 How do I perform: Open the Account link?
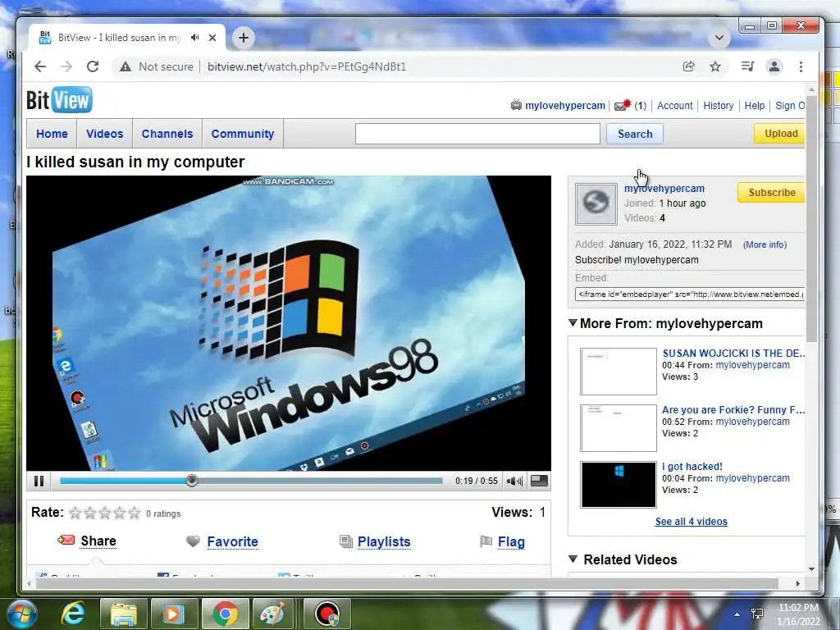(x=675, y=106)
